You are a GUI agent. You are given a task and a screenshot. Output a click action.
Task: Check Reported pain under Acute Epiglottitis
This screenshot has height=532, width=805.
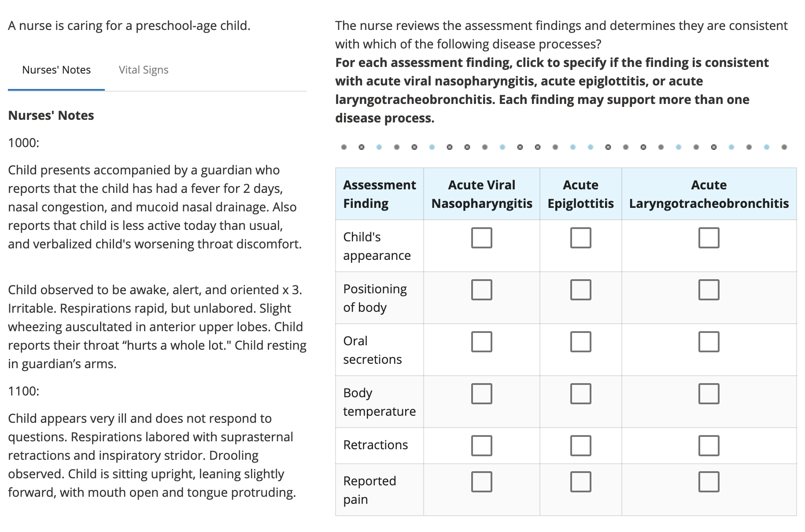[x=580, y=482]
